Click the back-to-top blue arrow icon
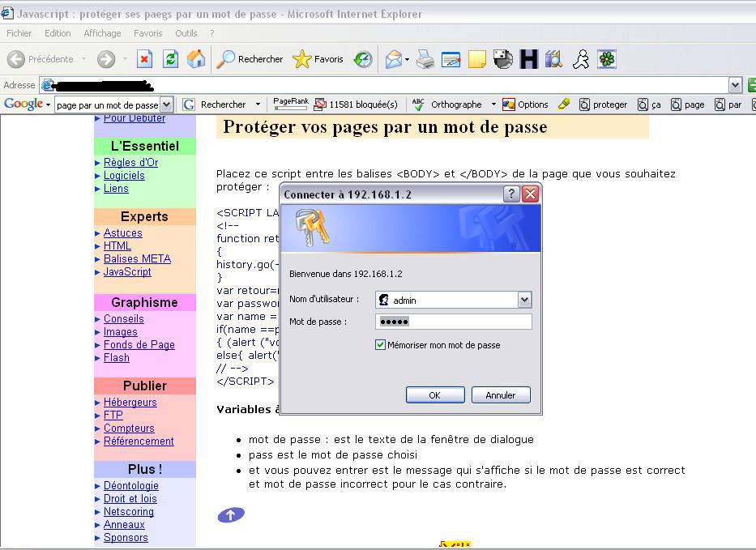The height and width of the screenshot is (550, 756). coord(231,515)
